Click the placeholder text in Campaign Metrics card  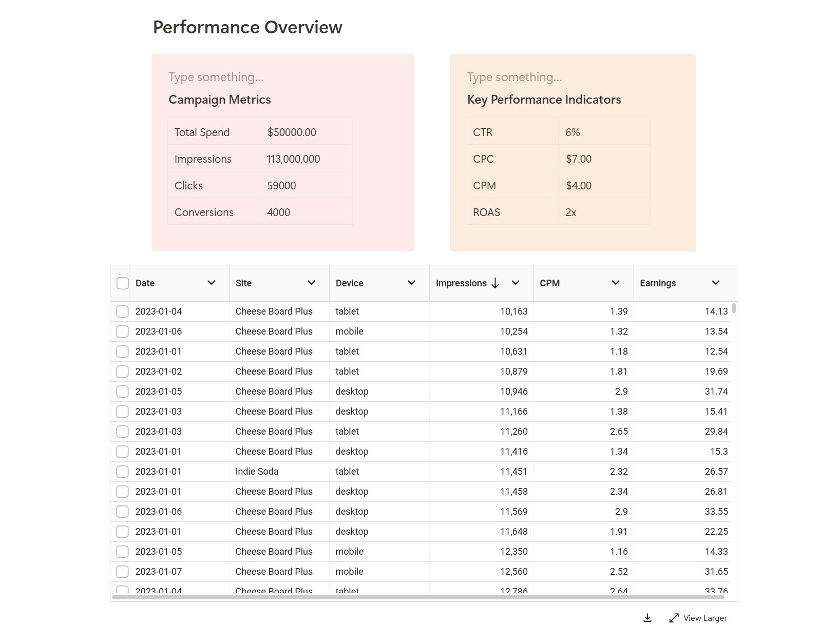point(216,77)
